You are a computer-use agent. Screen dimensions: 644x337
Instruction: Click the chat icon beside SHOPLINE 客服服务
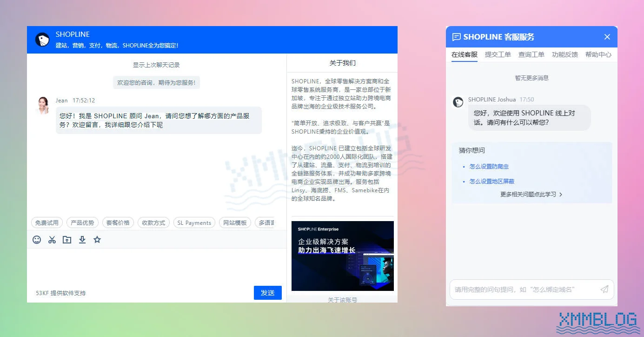(457, 37)
